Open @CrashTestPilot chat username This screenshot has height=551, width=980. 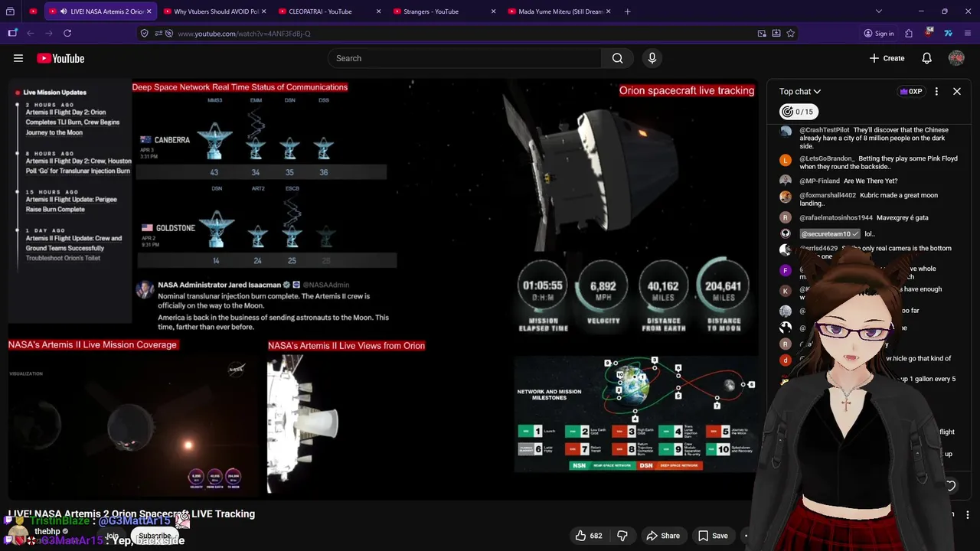tap(825, 130)
